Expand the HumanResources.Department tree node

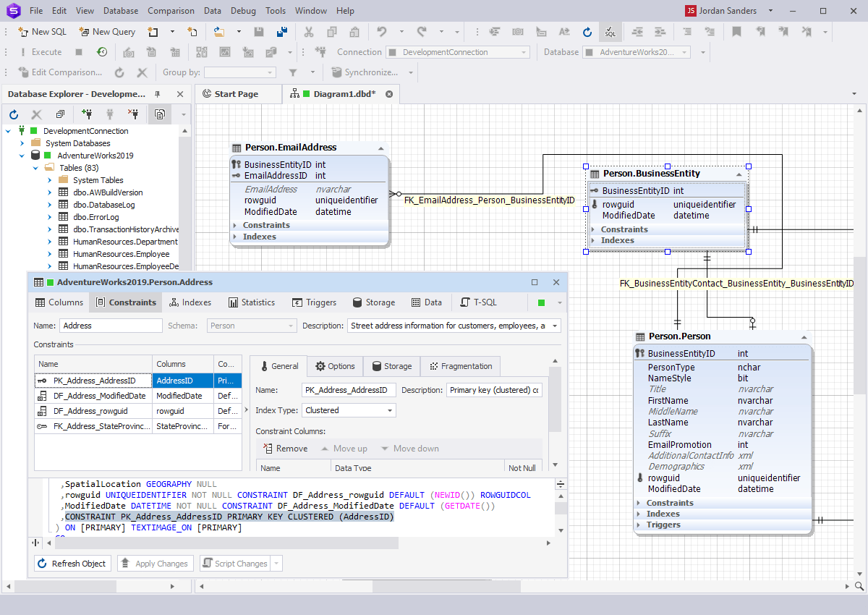click(50, 242)
